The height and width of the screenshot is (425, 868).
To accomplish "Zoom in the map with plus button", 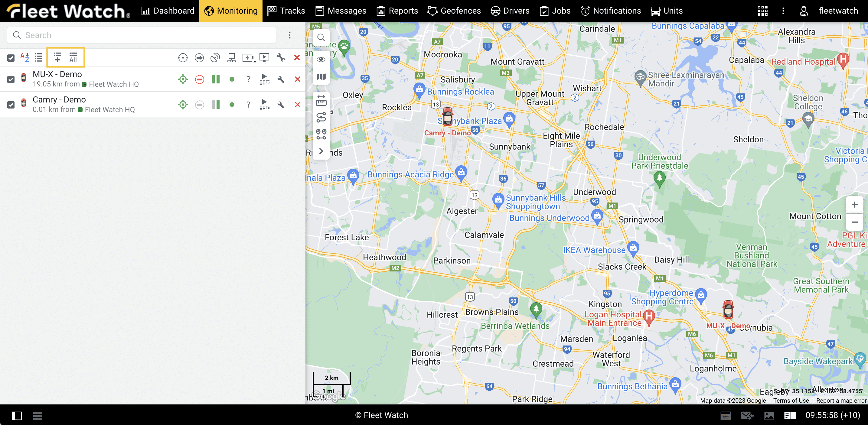I will click(854, 205).
